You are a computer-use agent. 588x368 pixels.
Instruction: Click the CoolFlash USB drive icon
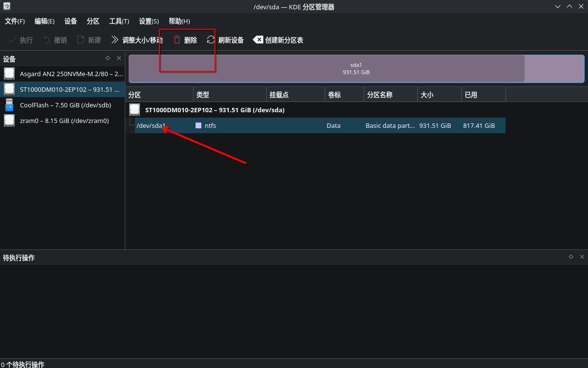(9, 105)
